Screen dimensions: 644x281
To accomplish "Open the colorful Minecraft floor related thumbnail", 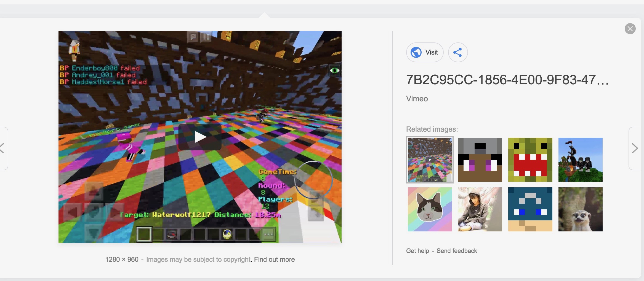I will click(x=430, y=160).
